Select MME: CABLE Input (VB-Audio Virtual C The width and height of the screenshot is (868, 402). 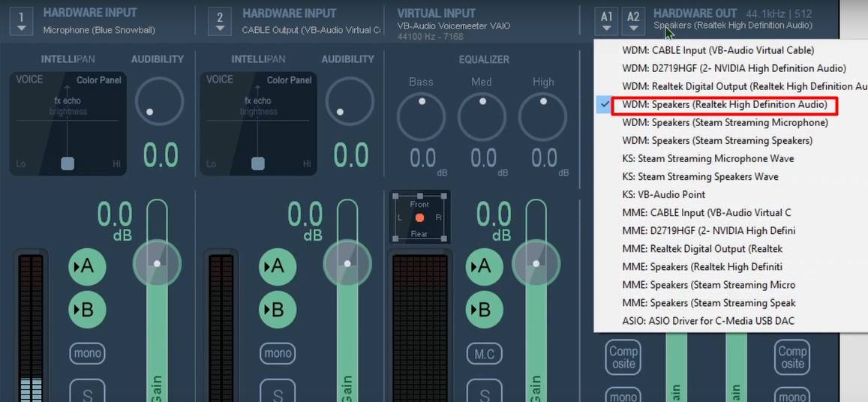731,213
